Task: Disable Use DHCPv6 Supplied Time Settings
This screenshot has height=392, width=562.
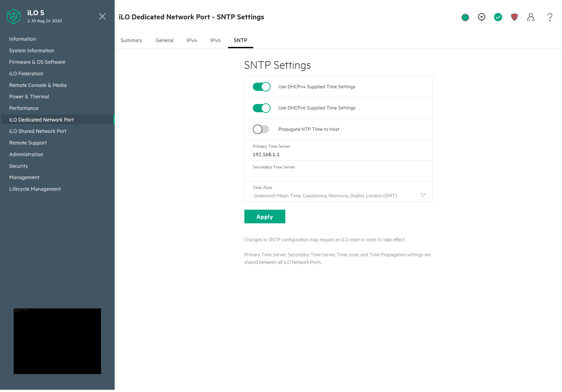Action: (x=261, y=108)
